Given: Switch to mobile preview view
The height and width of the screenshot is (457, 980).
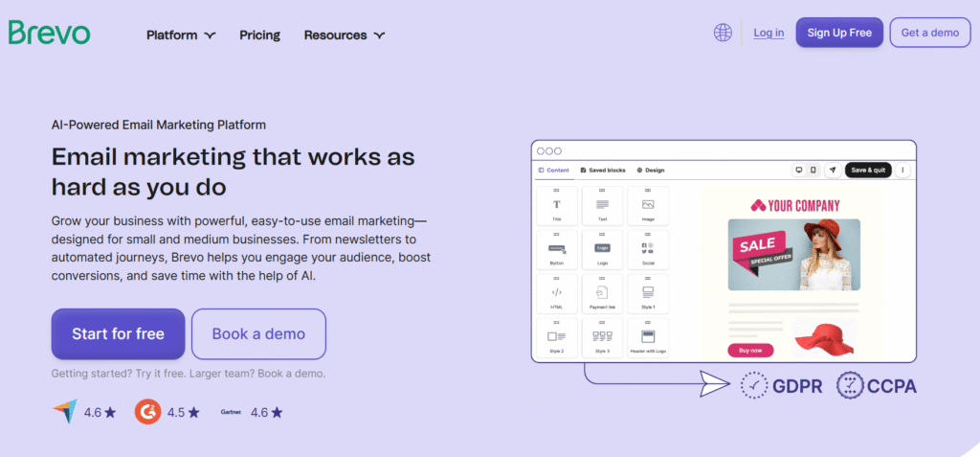Looking at the screenshot, I should point(813,170).
